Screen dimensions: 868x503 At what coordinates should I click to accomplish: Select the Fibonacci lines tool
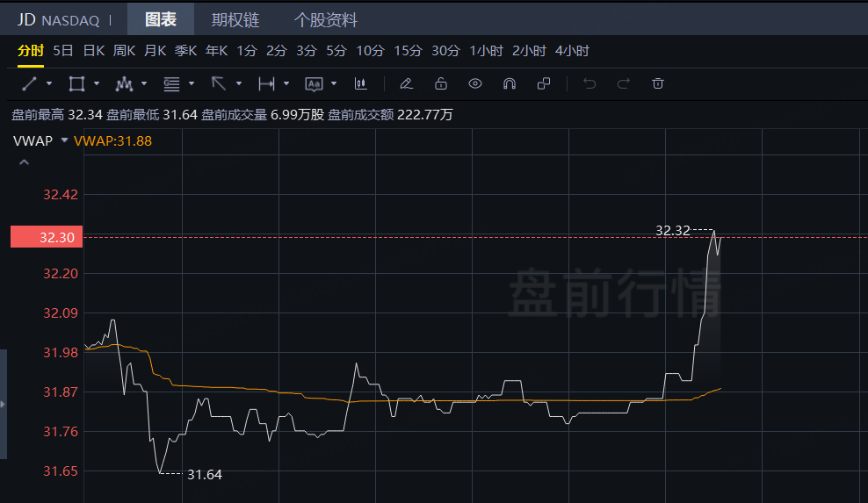tap(171, 83)
